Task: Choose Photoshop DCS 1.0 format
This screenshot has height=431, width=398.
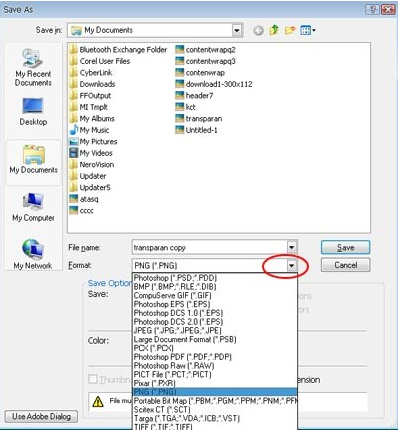Action: coord(215,313)
